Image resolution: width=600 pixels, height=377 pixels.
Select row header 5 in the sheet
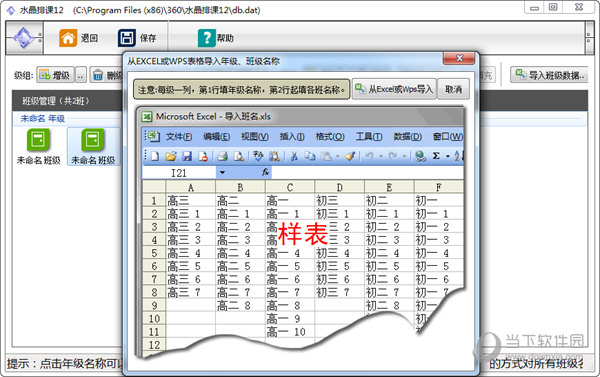(154, 253)
